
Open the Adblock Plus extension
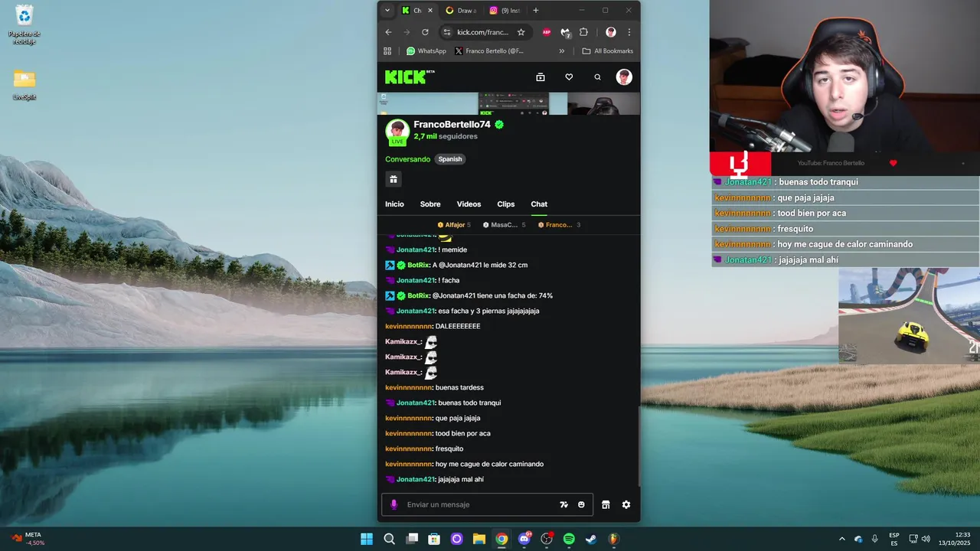pyautogui.click(x=547, y=32)
